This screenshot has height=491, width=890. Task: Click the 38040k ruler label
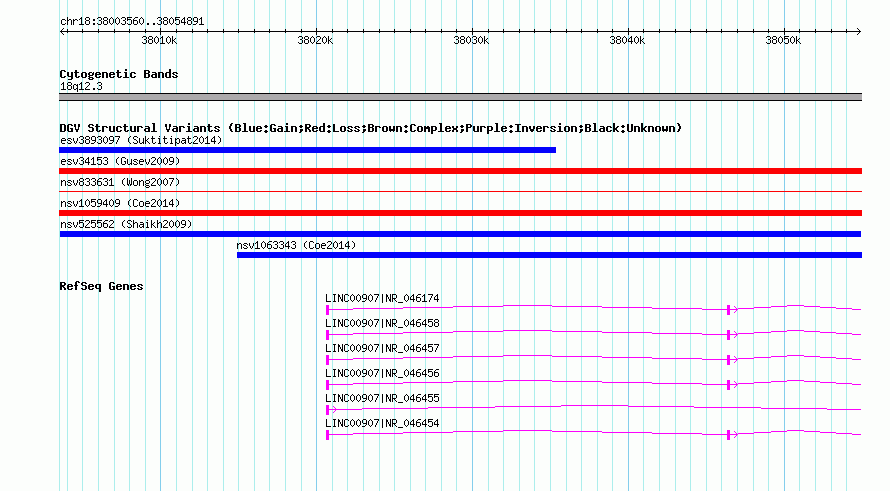click(627, 40)
